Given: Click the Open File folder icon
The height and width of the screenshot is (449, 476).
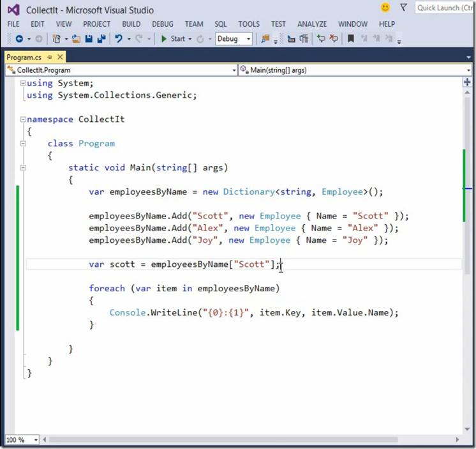Looking at the screenshot, I should click(76, 39).
